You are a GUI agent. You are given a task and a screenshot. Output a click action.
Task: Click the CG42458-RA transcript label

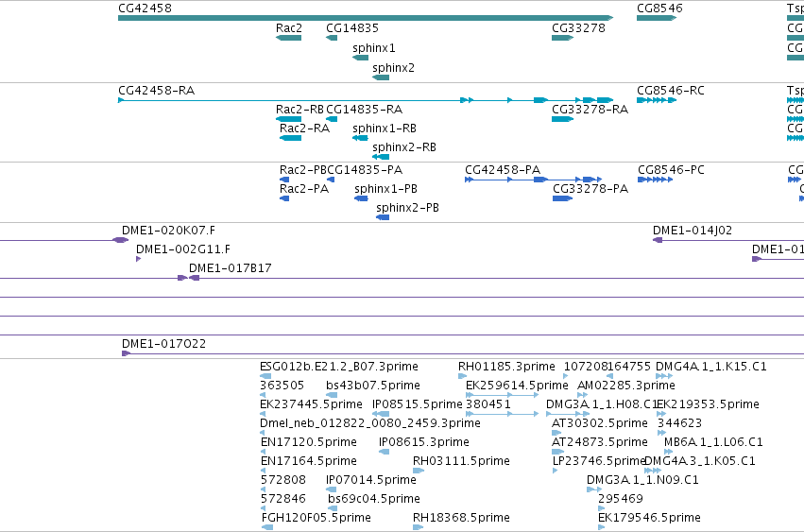[157, 91]
